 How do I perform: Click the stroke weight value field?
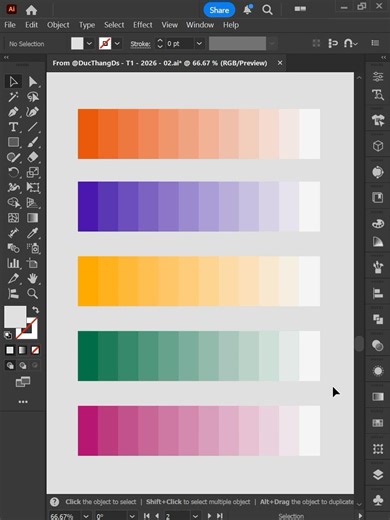point(179,43)
